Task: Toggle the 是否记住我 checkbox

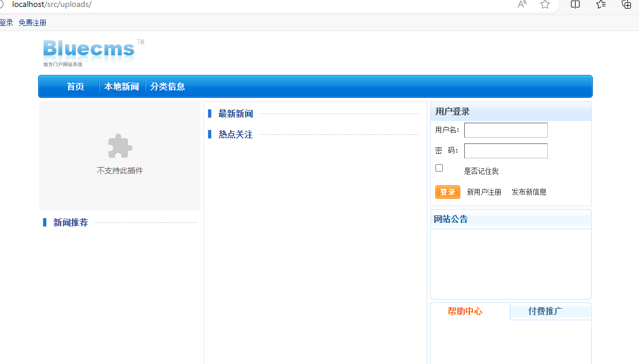Action: pyautogui.click(x=439, y=168)
